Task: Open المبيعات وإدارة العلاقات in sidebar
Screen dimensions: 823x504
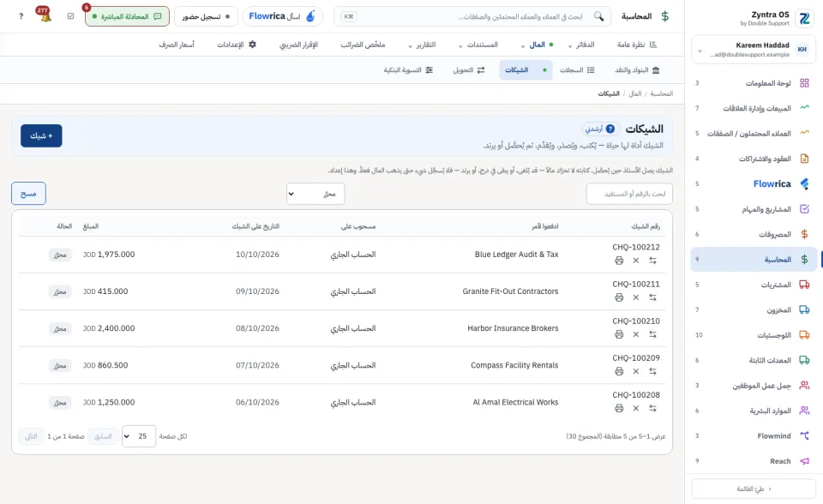Action: [754, 108]
